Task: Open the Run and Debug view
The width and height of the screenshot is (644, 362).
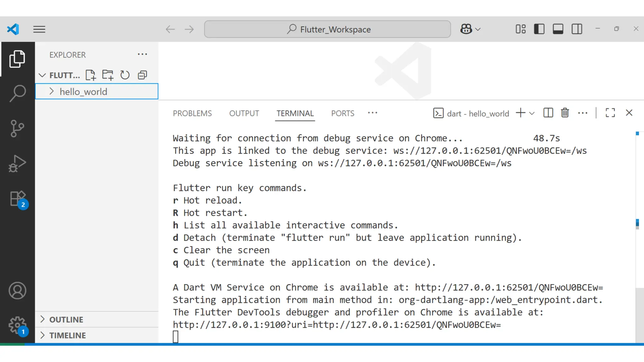Action: click(17, 163)
